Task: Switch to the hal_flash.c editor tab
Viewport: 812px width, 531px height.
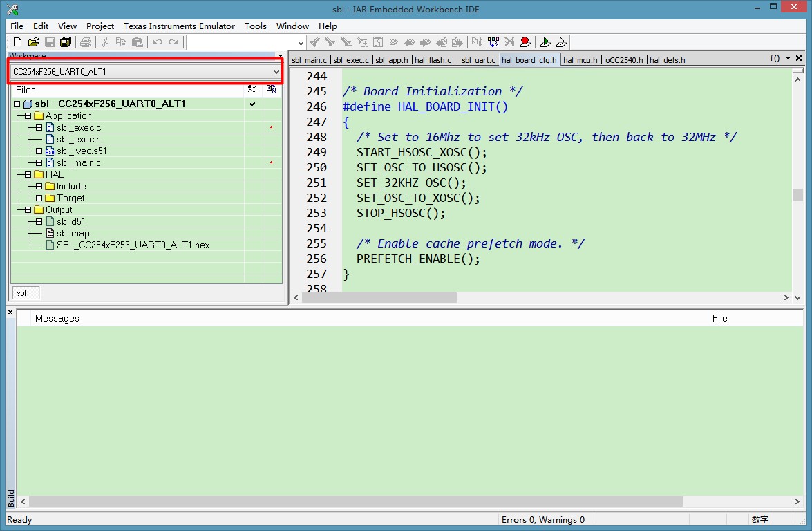Action: click(x=433, y=60)
